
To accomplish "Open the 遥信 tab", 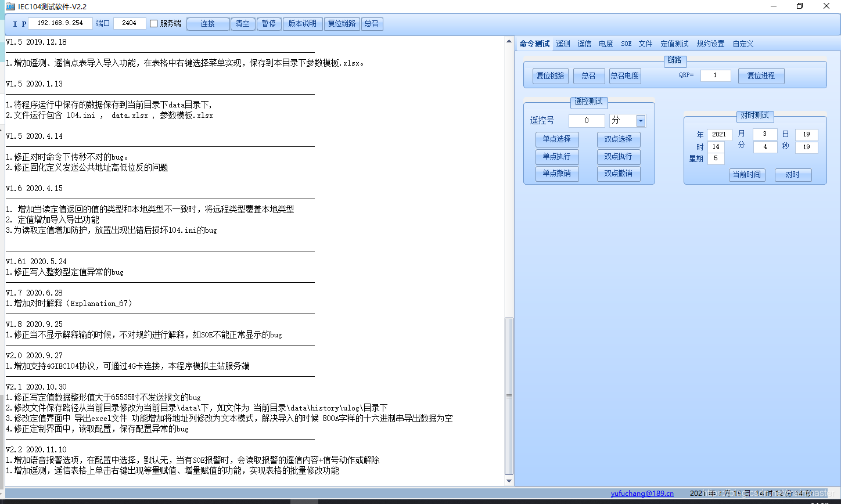I will 584,44.
